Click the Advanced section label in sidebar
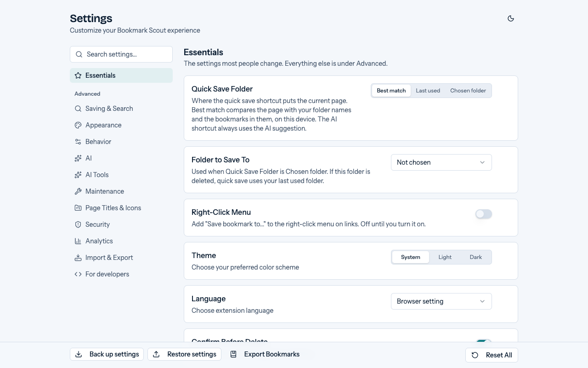Screen dimensions: 588x368 click(87, 94)
